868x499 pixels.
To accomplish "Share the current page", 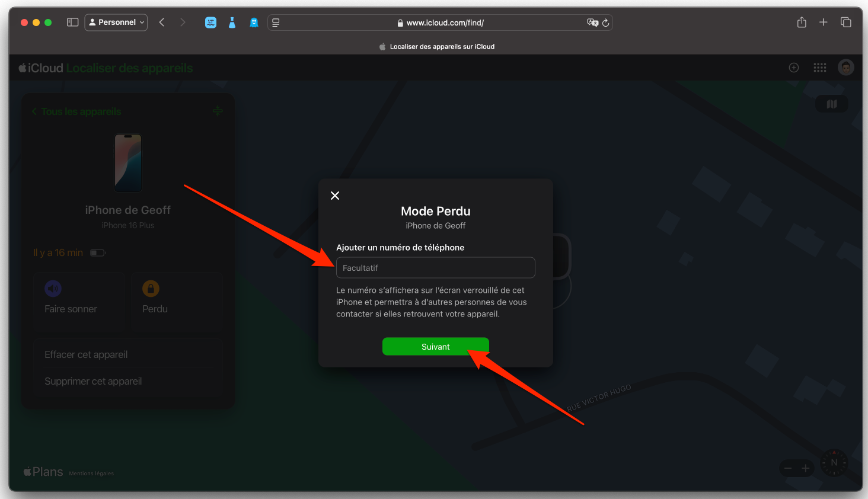I will coord(802,22).
